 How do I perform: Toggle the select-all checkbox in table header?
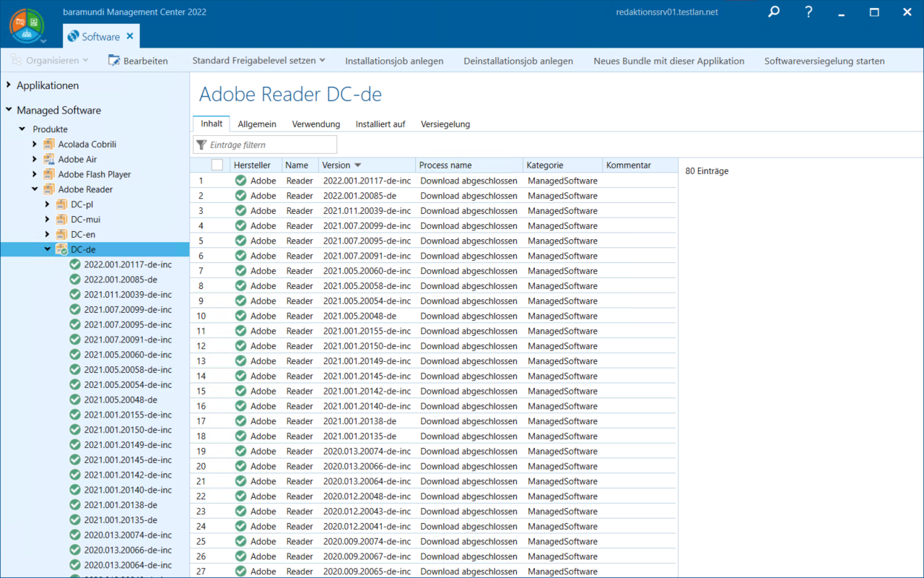[217, 165]
